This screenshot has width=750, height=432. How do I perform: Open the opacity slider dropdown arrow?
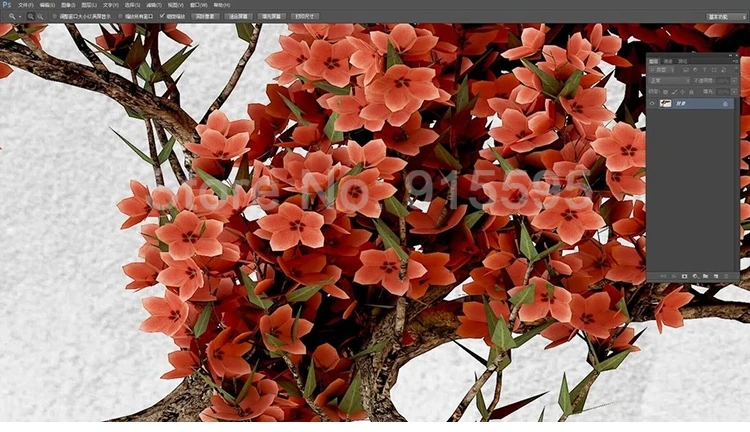click(734, 81)
